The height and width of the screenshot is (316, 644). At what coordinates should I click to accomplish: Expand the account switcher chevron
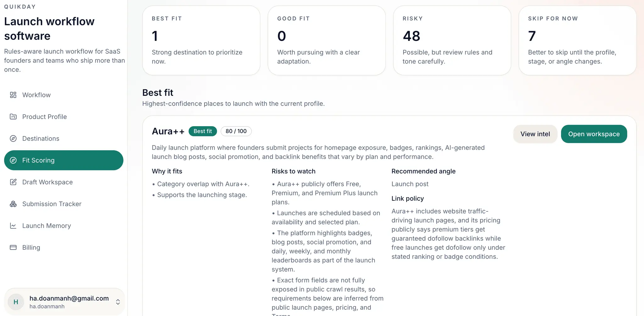(x=118, y=302)
